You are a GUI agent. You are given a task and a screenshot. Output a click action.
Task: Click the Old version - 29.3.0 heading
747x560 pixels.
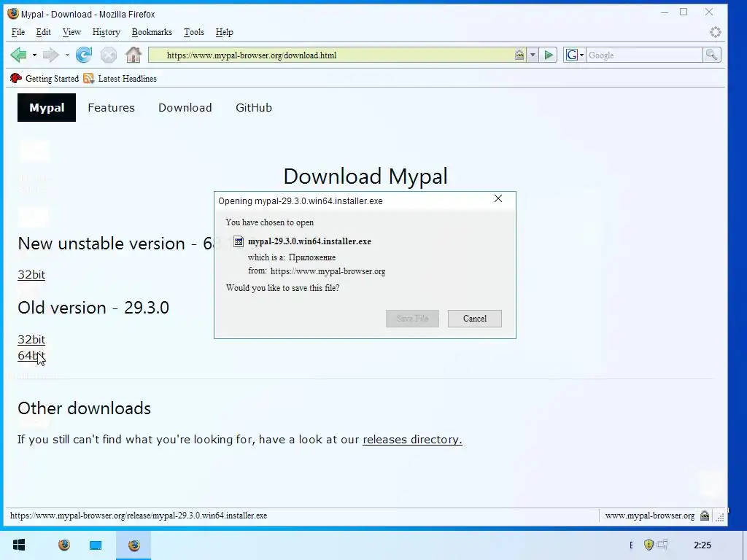(x=93, y=308)
